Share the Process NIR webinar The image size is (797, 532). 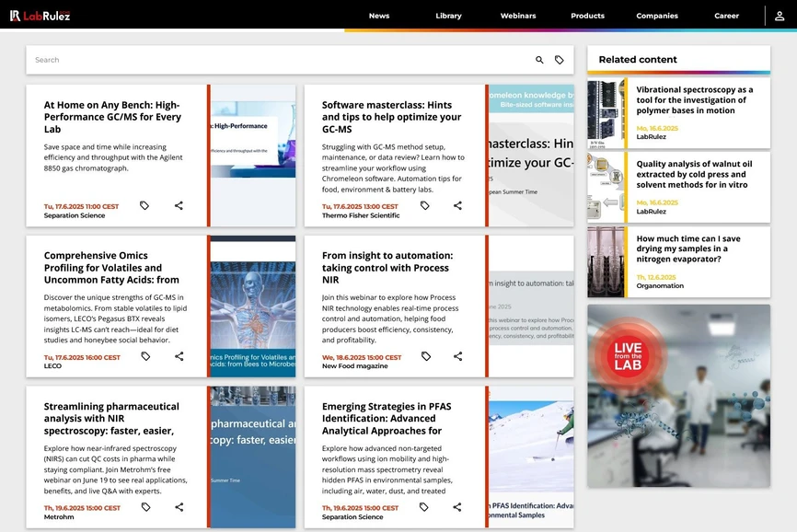click(458, 356)
